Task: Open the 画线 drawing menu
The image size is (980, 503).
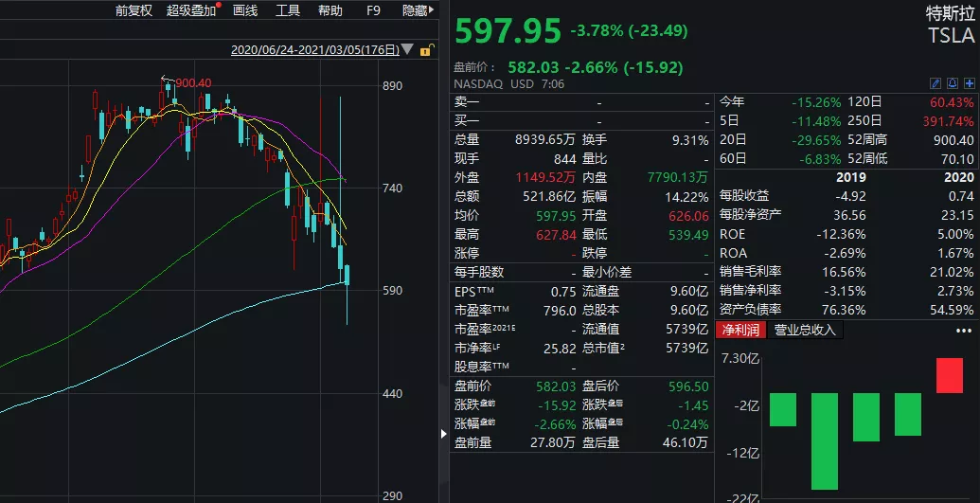Action: coord(245,10)
